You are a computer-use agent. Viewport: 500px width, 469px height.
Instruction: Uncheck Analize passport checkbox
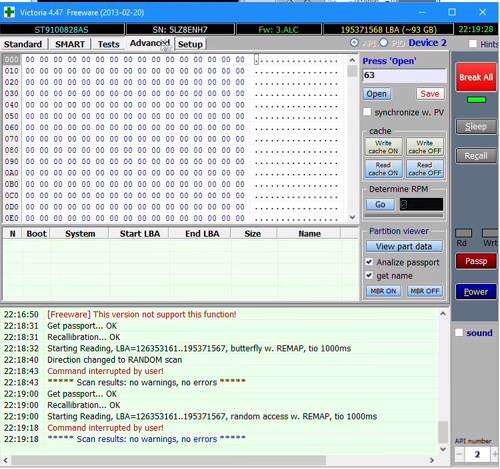[369, 262]
